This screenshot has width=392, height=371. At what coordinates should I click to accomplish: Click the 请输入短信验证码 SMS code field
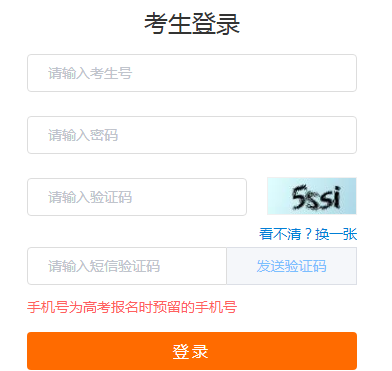(127, 266)
